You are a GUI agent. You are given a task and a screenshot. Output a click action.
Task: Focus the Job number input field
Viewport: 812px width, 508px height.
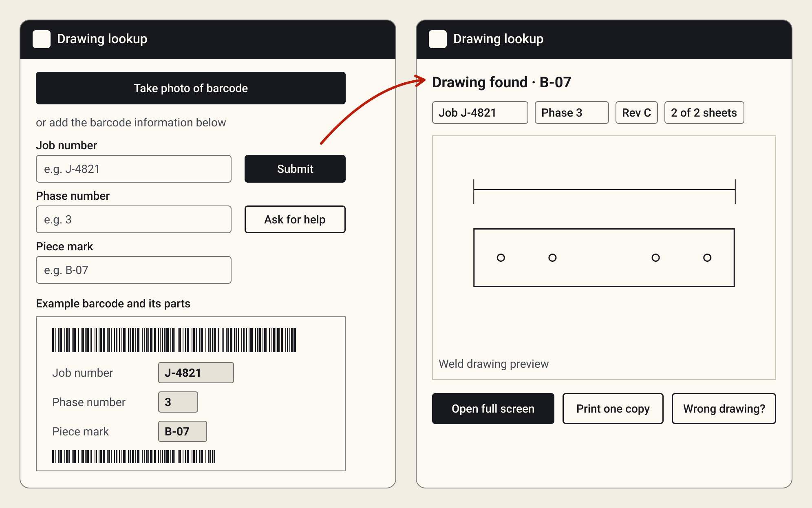[x=134, y=169]
